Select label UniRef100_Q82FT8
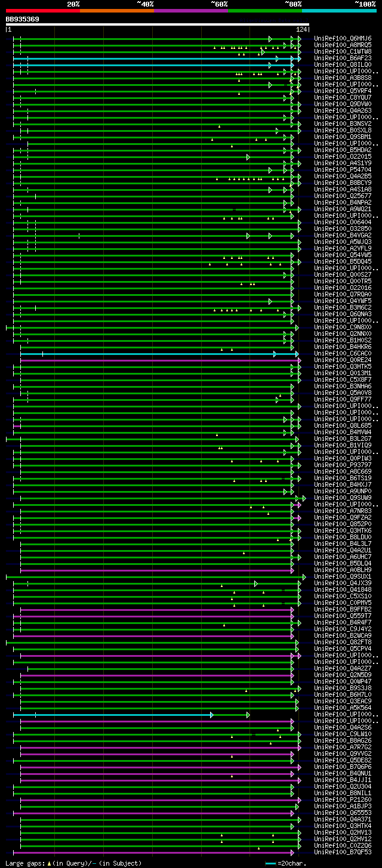382x868 pixels. [x=343, y=642]
